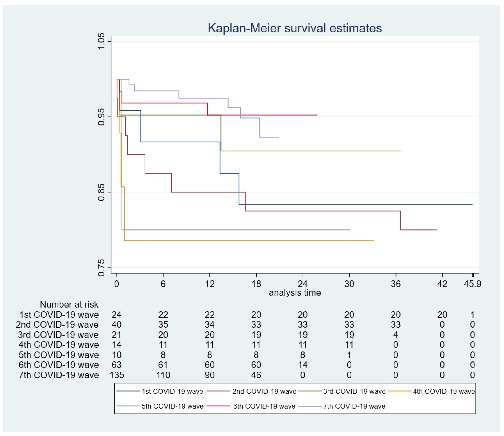
Task: Click the 24 x-axis tick label
Action: (x=303, y=284)
